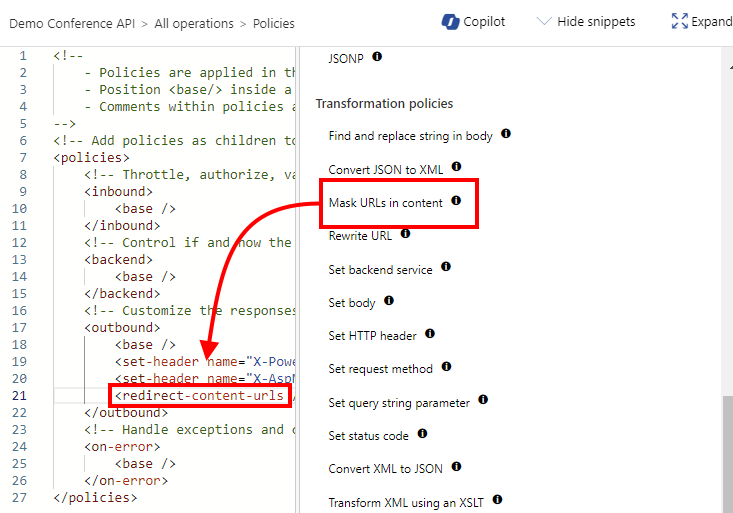Screen dimensions: 733x513
Task: Go to Demo Conference API breadcrumb
Action: click(x=72, y=23)
